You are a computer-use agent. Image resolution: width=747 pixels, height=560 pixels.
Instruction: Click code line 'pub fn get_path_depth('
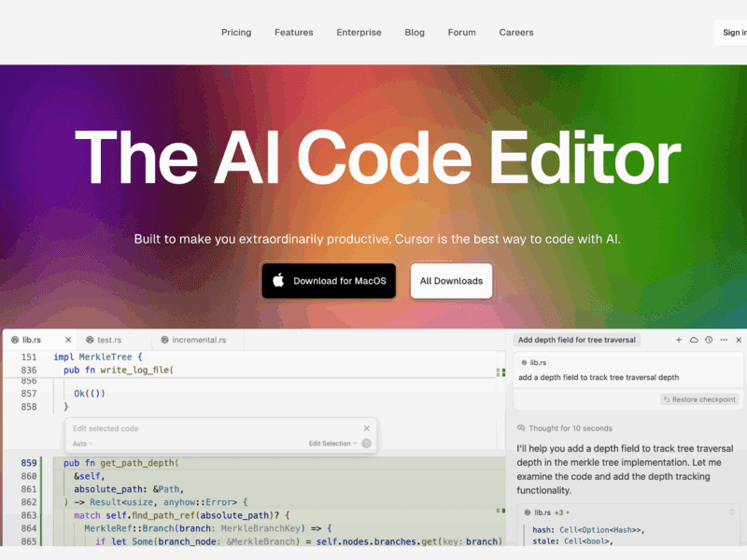[121, 463]
